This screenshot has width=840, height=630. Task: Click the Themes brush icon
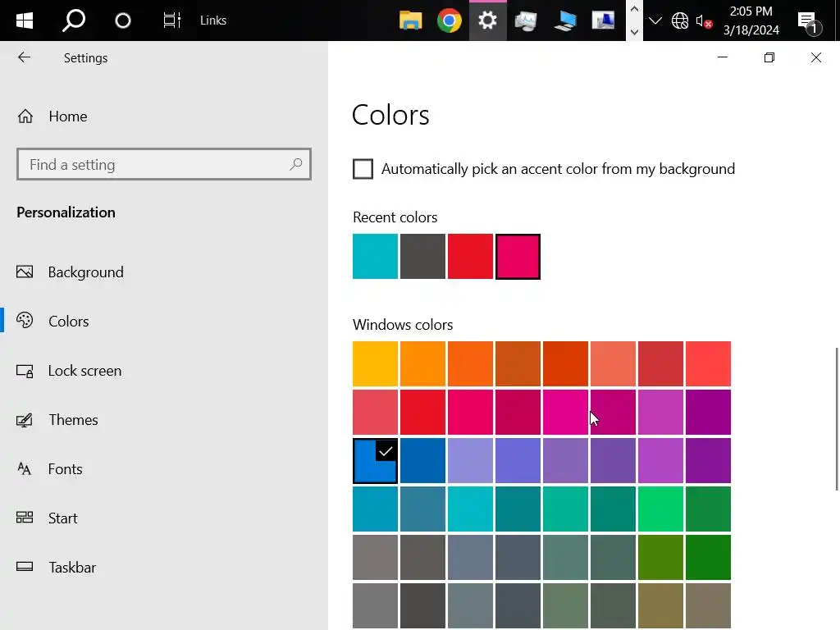pos(25,420)
